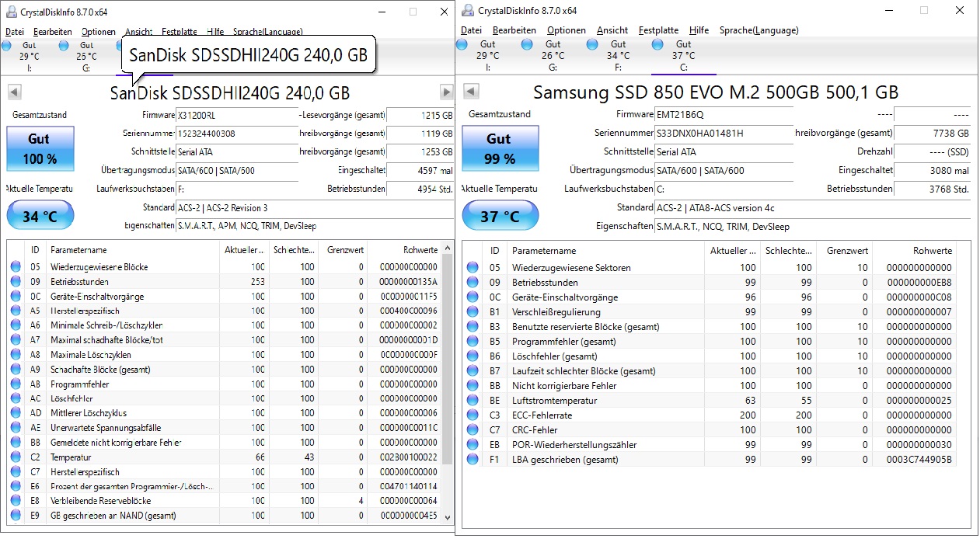Click status icon for Luftstromtemperatur row

tap(473, 401)
